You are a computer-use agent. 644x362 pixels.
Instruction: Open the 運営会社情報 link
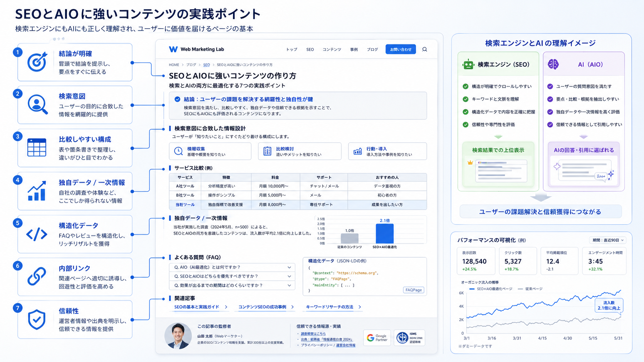(x=346, y=345)
